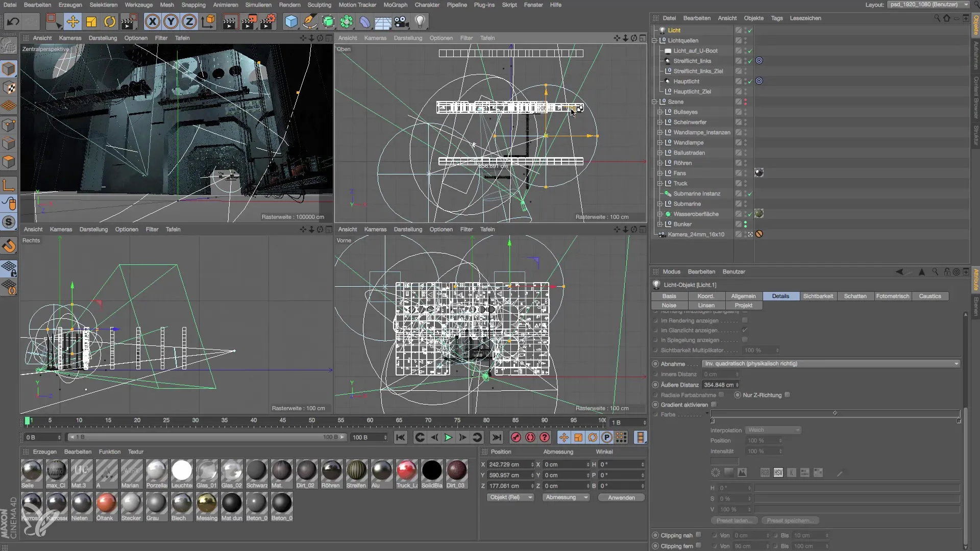The width and height of the screenshot is (980, 551).
Task: Enable Clipping nah checkbox
Action: click(699, 535)
